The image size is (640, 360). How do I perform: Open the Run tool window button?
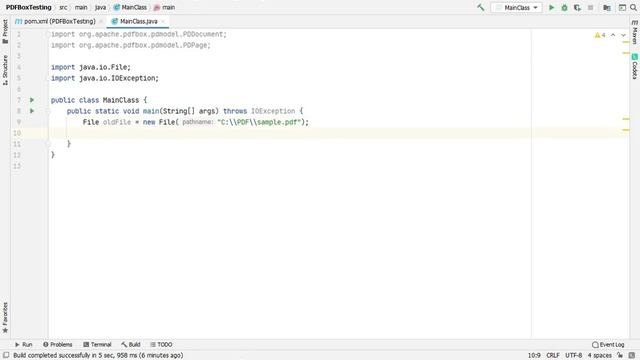(23, 344)
